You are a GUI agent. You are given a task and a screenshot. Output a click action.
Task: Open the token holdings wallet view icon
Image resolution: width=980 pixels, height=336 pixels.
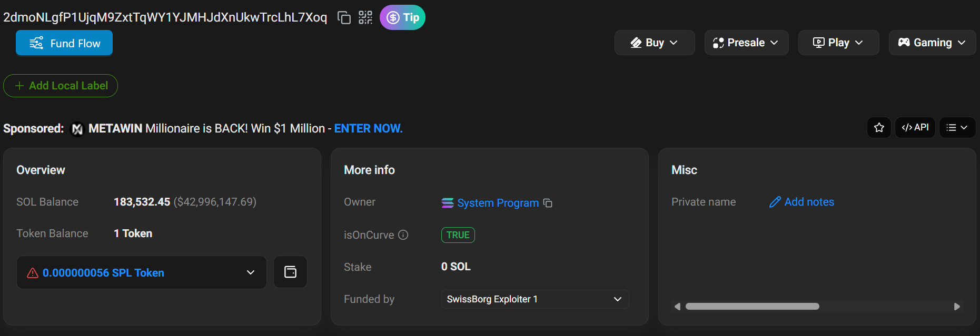tap(290, 272)
